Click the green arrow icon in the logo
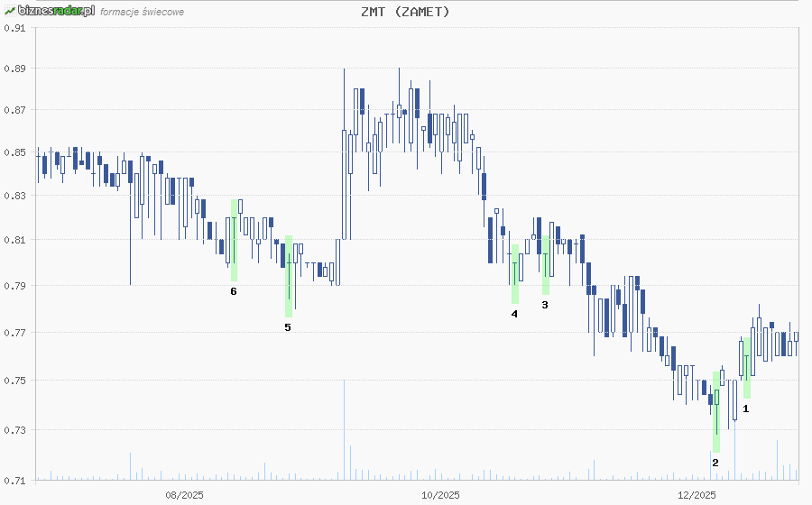Viewport: 812px width, 505px height. [8, 11]
